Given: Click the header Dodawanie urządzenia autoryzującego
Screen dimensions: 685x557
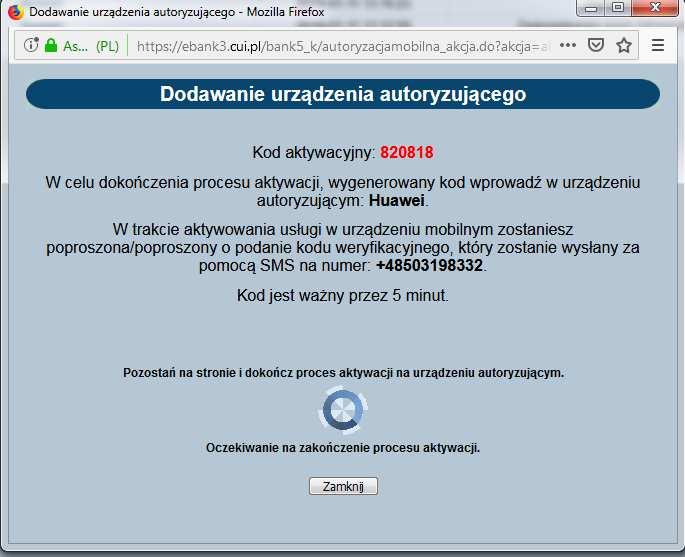Looking at the screenshot, I should point(343,94).
